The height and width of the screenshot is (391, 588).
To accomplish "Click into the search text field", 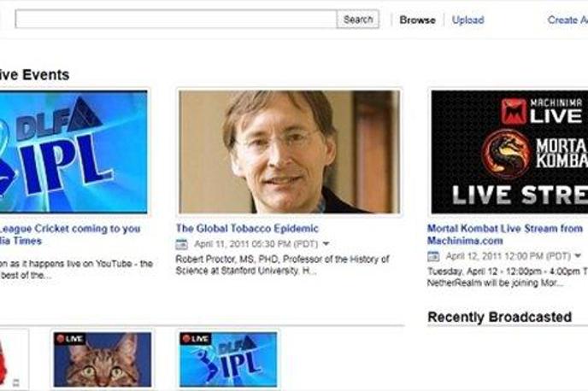I will pyautogui.click(x=176, y=19).
